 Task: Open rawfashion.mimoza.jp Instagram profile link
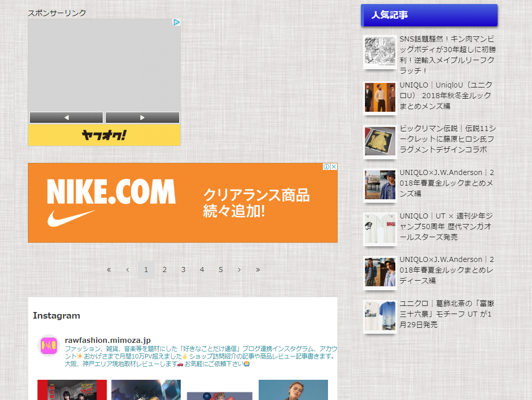point(107,340)
